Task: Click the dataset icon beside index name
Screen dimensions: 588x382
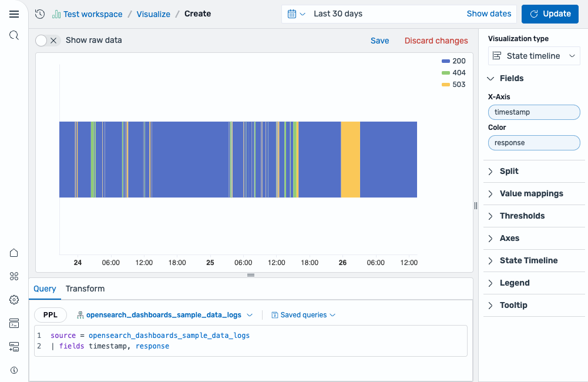Action: 80,315
